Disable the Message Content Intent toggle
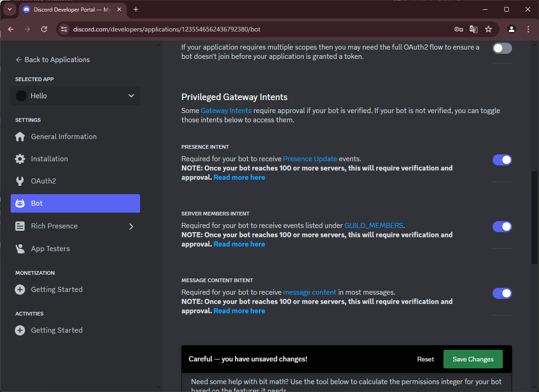Screen dimensions: 539x392 coord(502,293)
